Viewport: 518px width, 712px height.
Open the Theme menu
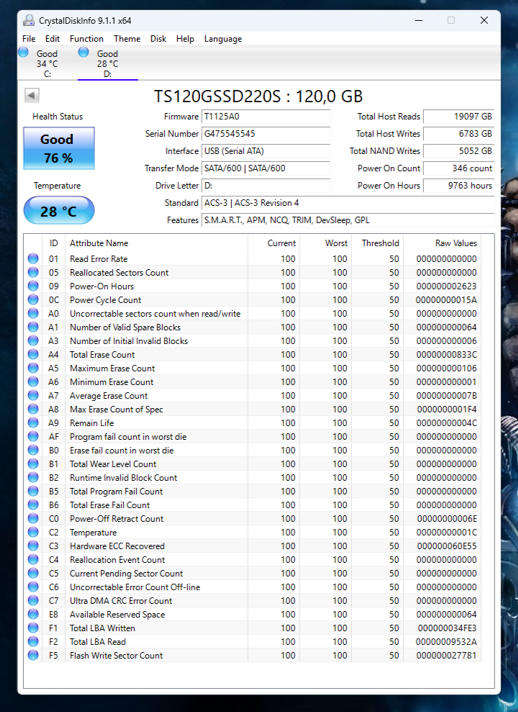coord(127,39)
